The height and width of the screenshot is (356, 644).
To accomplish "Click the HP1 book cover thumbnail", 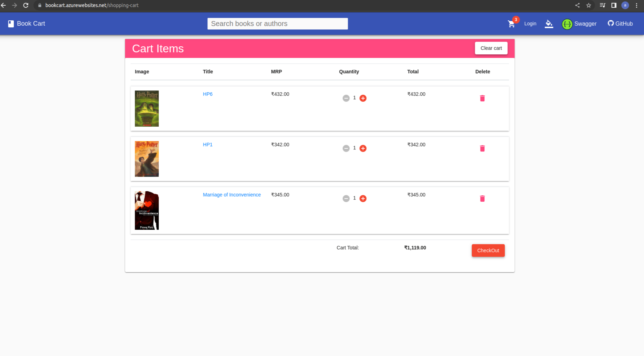I will click(147, 159).
